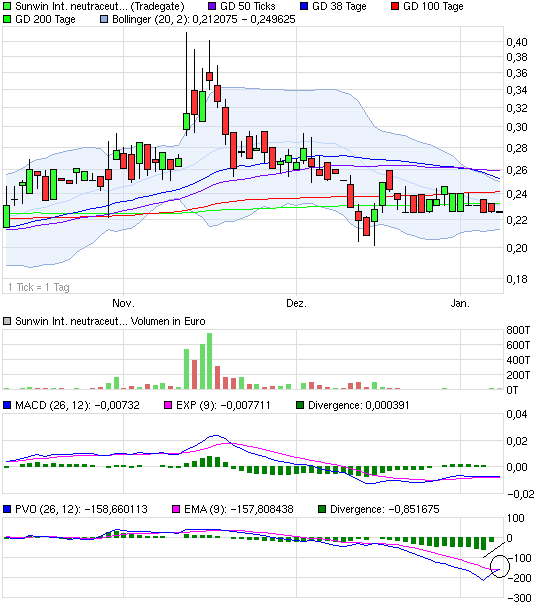Click the 'Jan.' date axis label
545x606 pixels.
tap(460, 303)
